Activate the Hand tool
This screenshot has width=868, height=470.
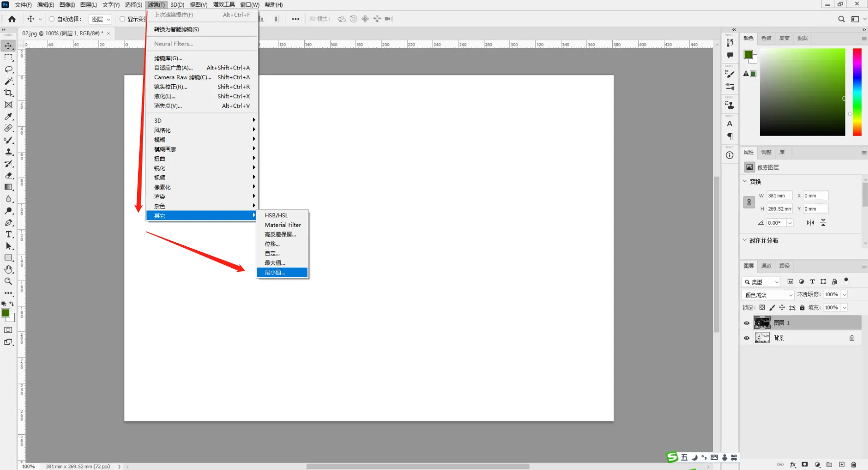8,270
